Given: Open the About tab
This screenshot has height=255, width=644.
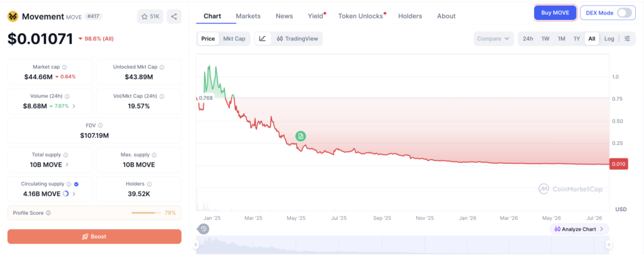Looking at the screenshot, I should pyautogui.click(x=446, y=16).
